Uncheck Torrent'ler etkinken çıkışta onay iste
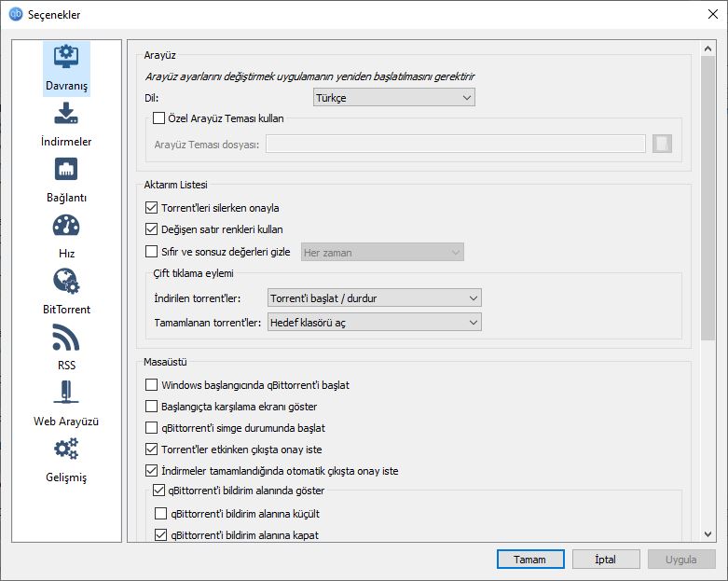728x581 pixels. pyautogui.click(x=151, y=449)
